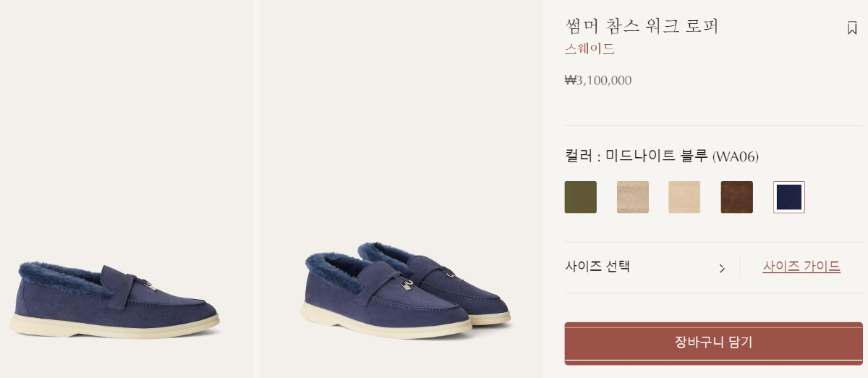Viewport: 868px width, 378px height.
Task: Select the dark brown suede swatch
Action: point(736,197)
